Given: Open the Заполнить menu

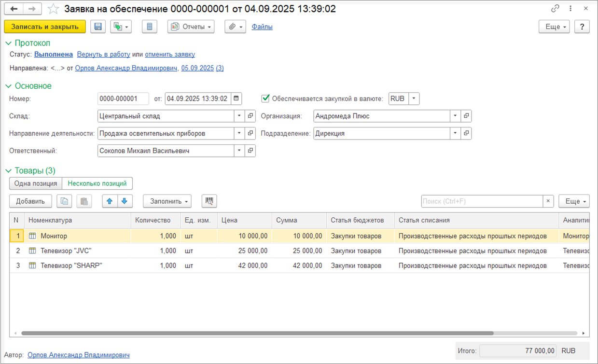Looking at the screenshot, I should [x=167, y=201].
